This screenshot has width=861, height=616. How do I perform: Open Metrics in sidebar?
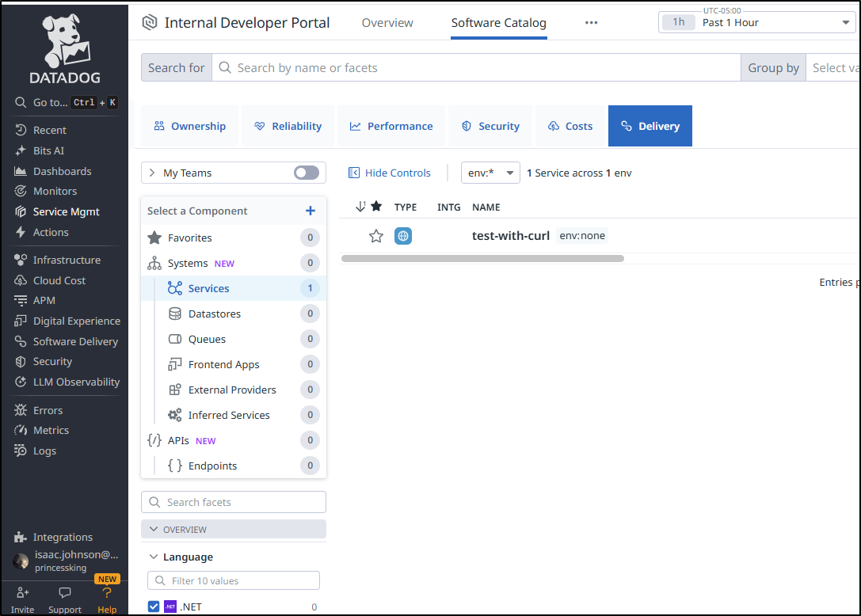42,431
